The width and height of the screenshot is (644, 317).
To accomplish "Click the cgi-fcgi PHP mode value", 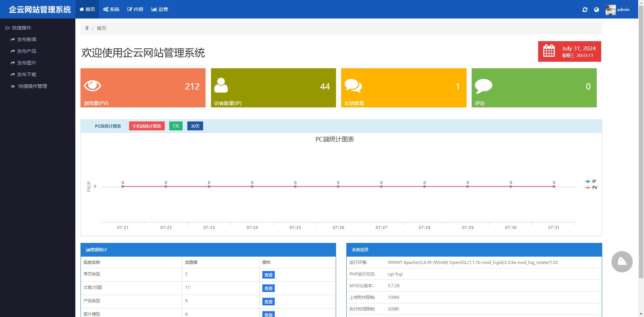I will (395, 274).
